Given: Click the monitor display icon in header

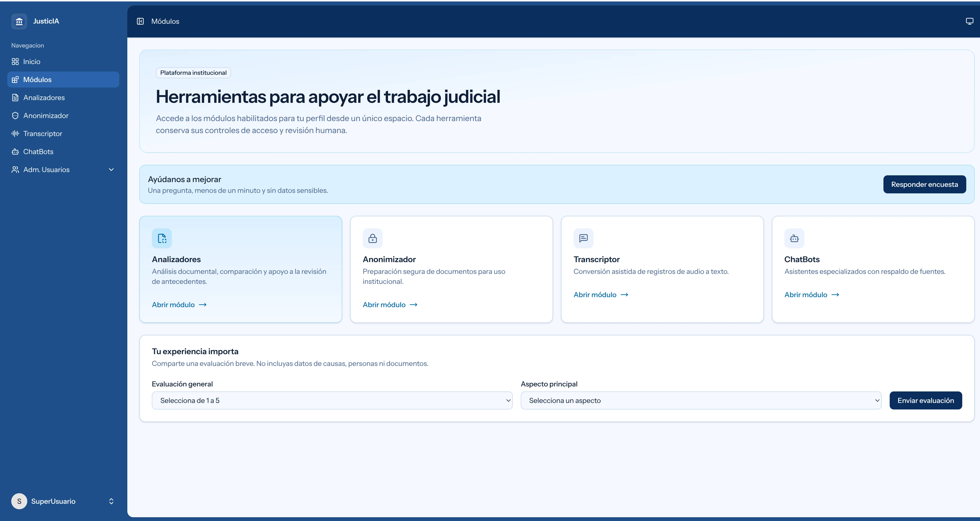Looking at the screenshot, I should tap(969, 21).
